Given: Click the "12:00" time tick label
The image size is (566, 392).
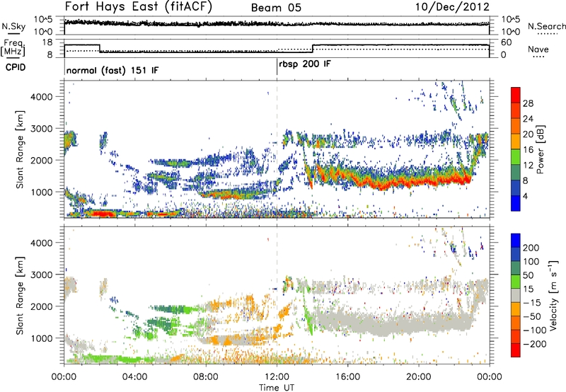Looking at the screenshot, I should click(277, 377).
